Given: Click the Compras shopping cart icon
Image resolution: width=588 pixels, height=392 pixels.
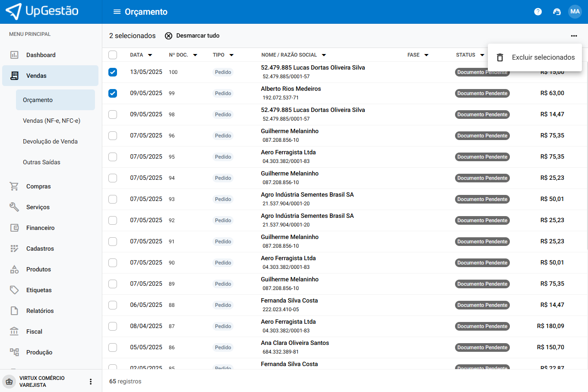Looking at the screenshot, I should 14,186.
